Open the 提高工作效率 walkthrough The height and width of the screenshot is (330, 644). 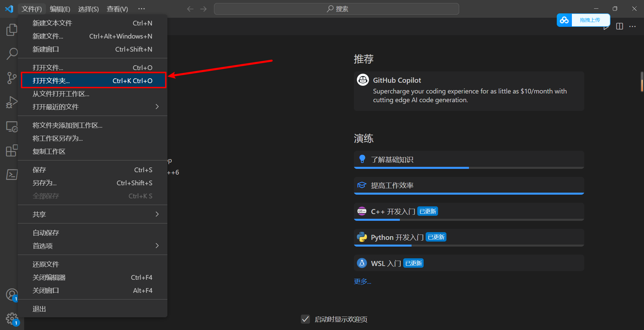[x=469, y=186]
